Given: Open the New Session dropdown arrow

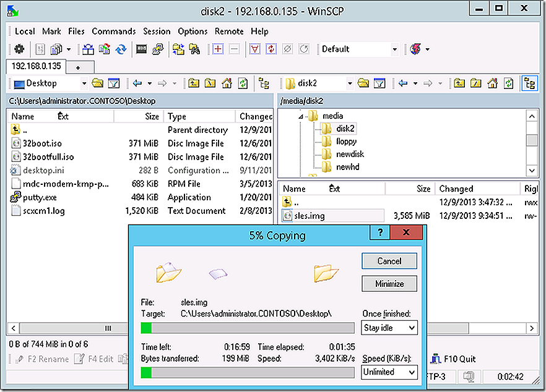Looking at the screenshot, I should pos(428,49).
